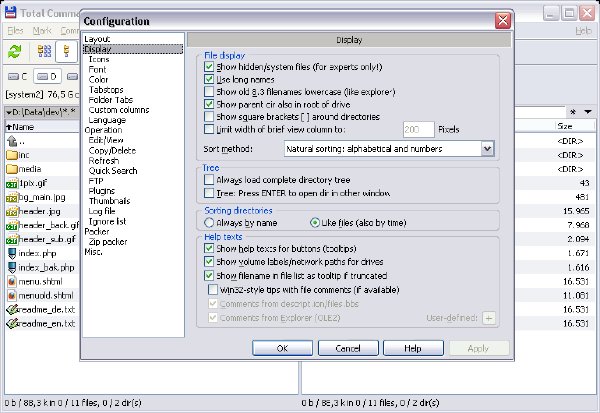This screenshot has height=413, width=600.
Task: Click the media folder icon
Action: pos(12,169)
